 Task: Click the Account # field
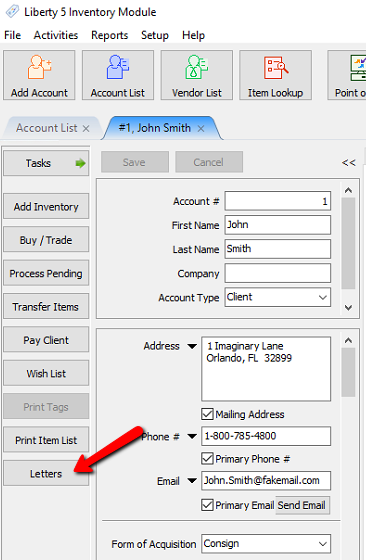click(277, 201)
